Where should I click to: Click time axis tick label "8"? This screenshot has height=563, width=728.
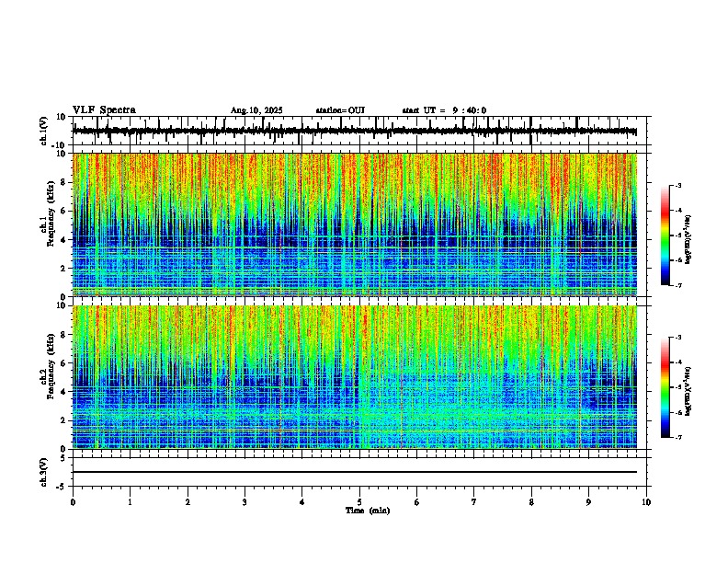tap(531, 502)
